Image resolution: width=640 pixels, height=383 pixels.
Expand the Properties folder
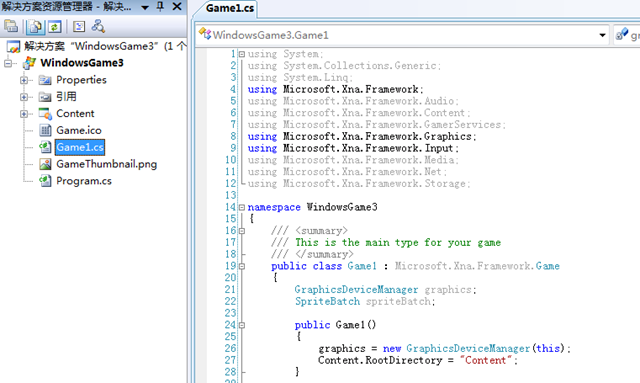point(24,80)
